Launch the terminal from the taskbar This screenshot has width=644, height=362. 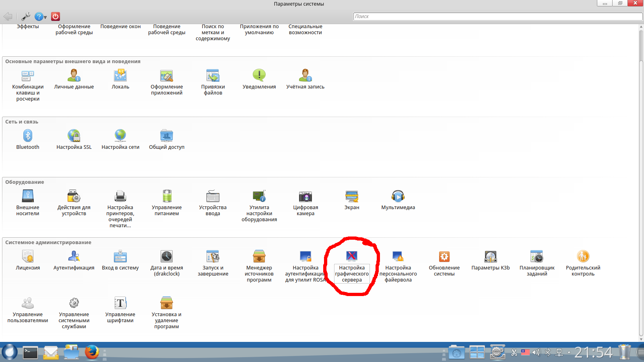tap(30, 353)
